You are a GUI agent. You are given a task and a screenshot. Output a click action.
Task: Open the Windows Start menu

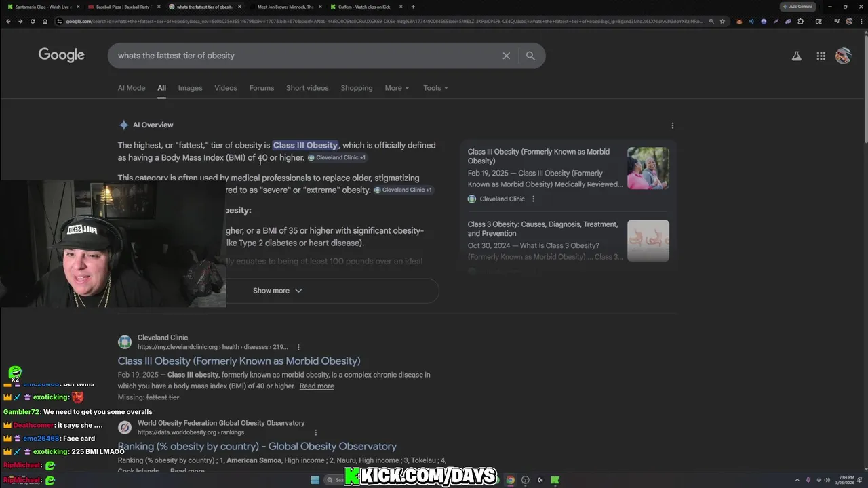pyautogui.click(x=315, y=480)
